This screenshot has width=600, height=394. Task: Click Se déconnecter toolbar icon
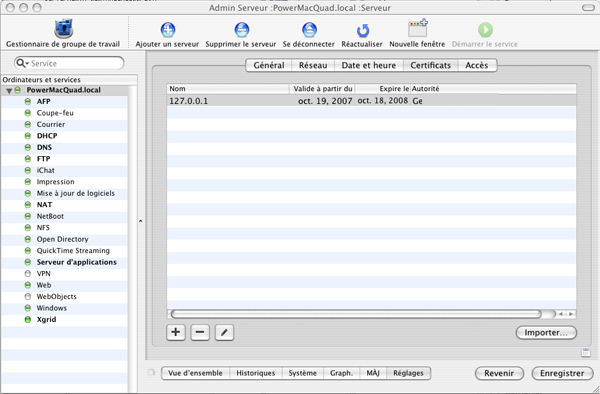pyautogui.click(x=309, y=30)
